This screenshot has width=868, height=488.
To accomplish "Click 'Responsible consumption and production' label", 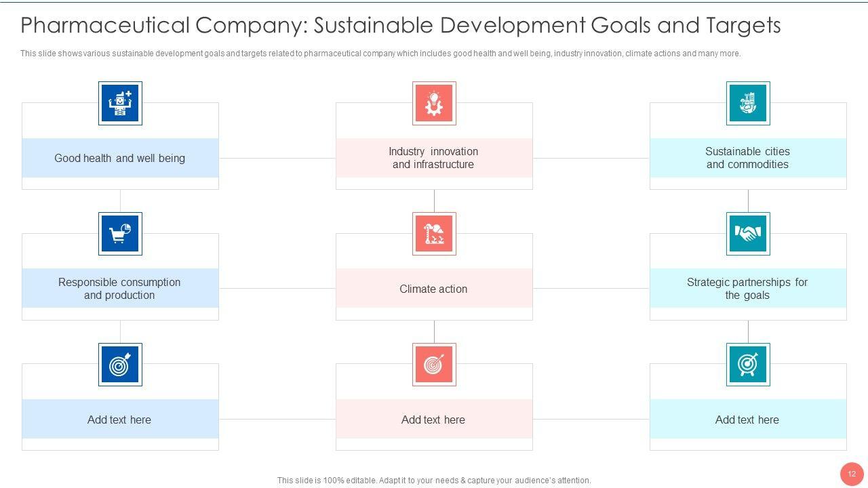I will [120, 289].
